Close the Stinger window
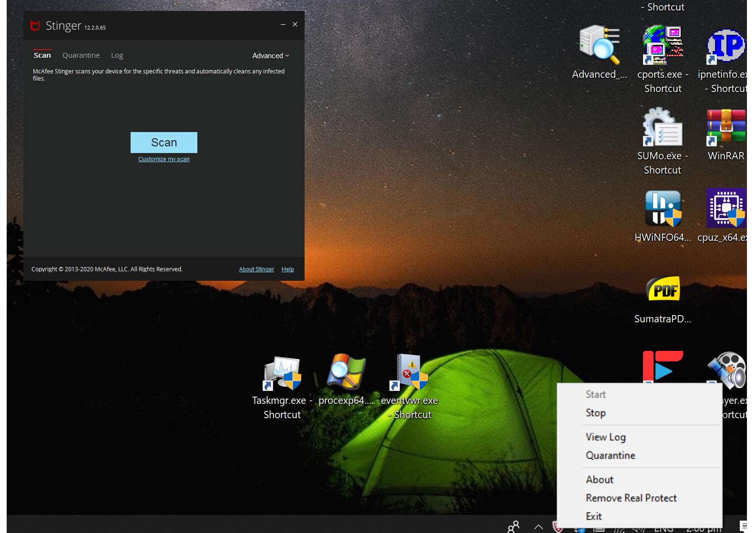The width and height of the screenshot is (756, 533). click(295, 24)
